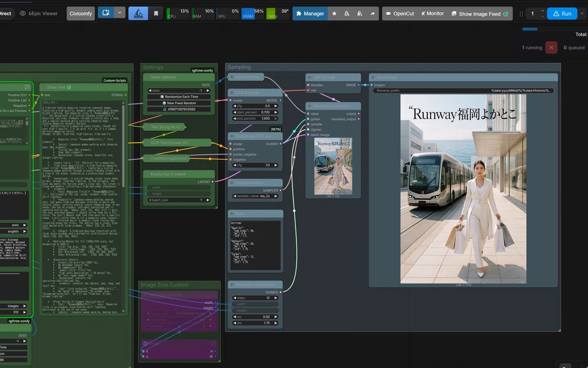
Task: Increase cfg 7.0 in Dual Model CFG Guider
Action: pyautogui.click(x=276, y=165)
